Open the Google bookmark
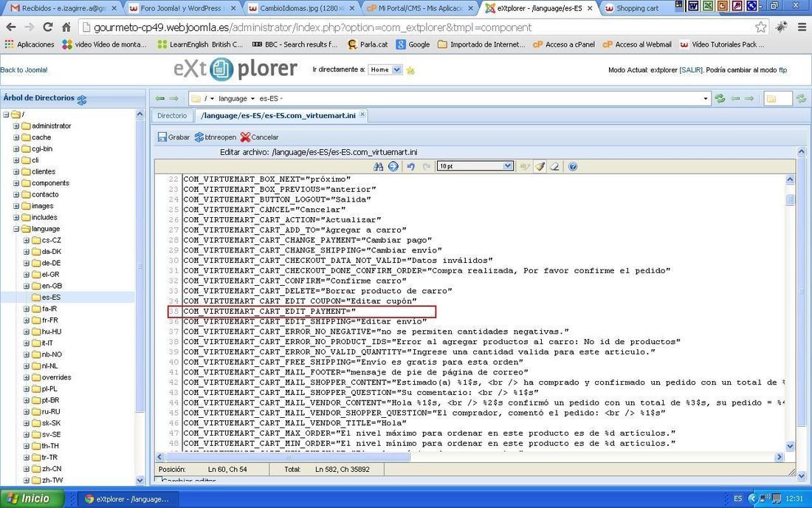 [x=413, y=44]
